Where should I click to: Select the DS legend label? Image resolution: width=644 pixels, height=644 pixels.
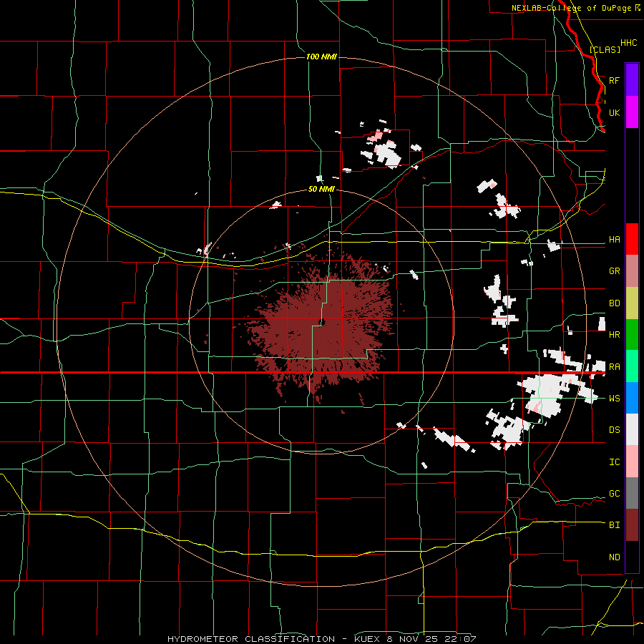tap(614, 430)
